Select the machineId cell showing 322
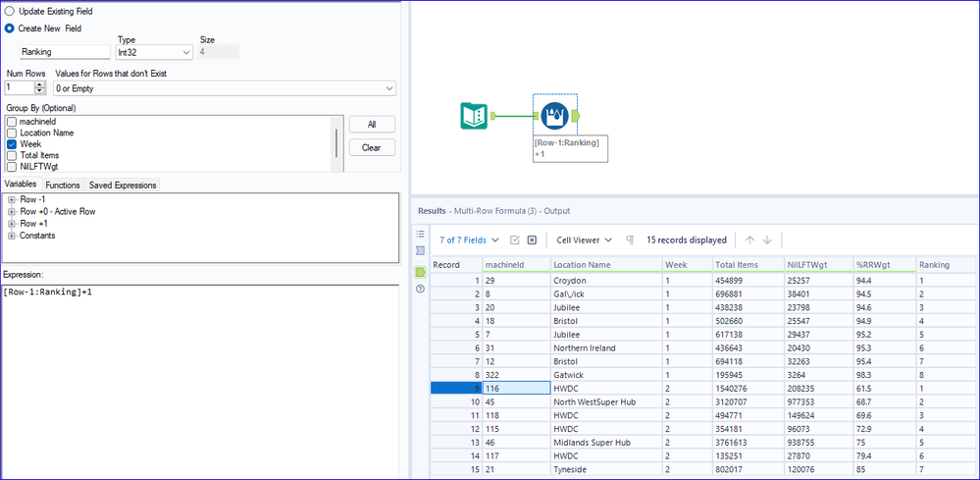 pos(516,375)
